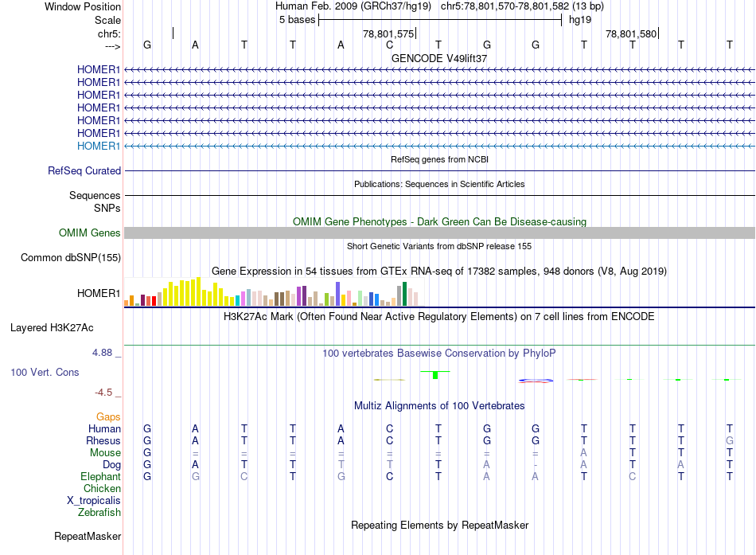
Task: Open the RefSeq Curated track label
Action: 84,171
